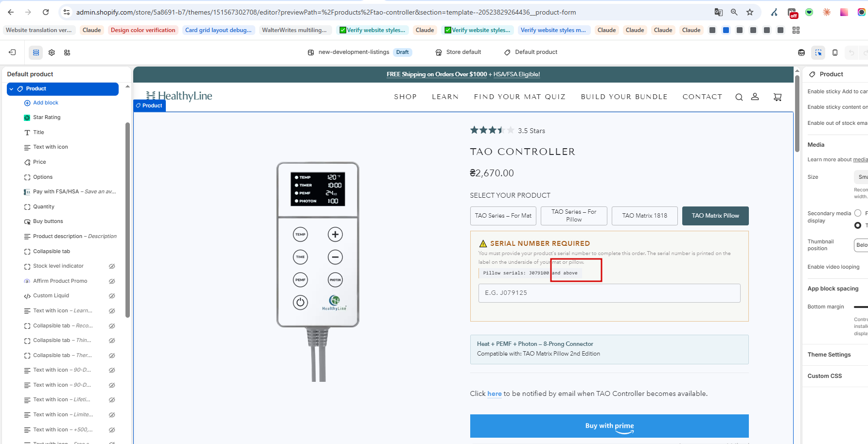Click the TAO controller product image
The width and height of the screenshot is (868, 444).
coord(318,272)
